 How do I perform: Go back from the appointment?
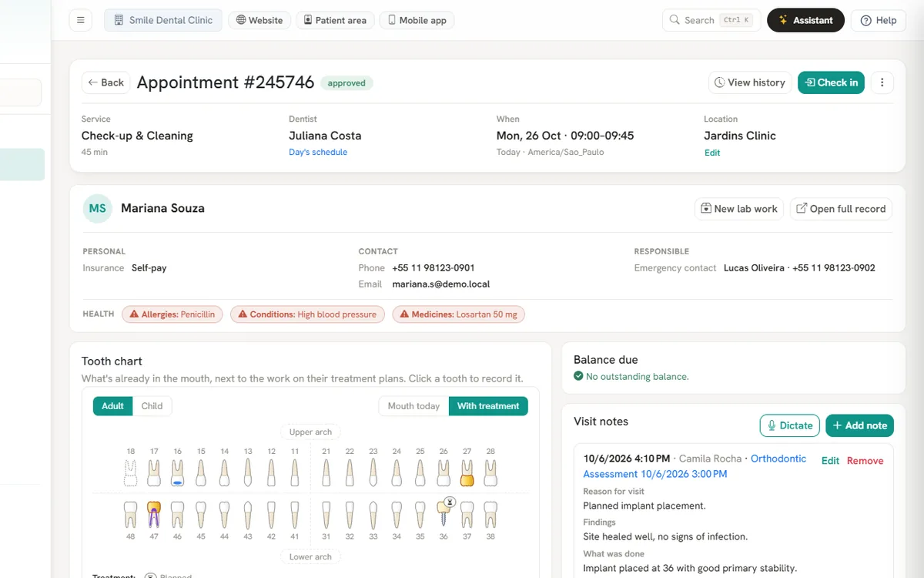(106, 82)
